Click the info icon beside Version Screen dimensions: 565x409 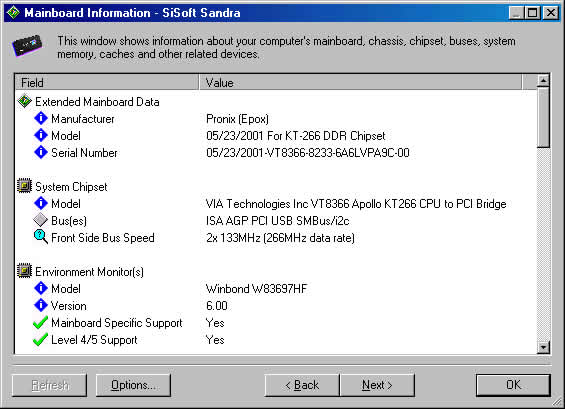pos(41,305)
